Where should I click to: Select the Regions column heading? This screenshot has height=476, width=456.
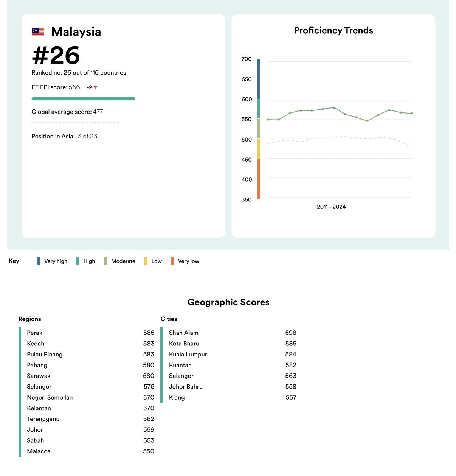tap(30, 319)
